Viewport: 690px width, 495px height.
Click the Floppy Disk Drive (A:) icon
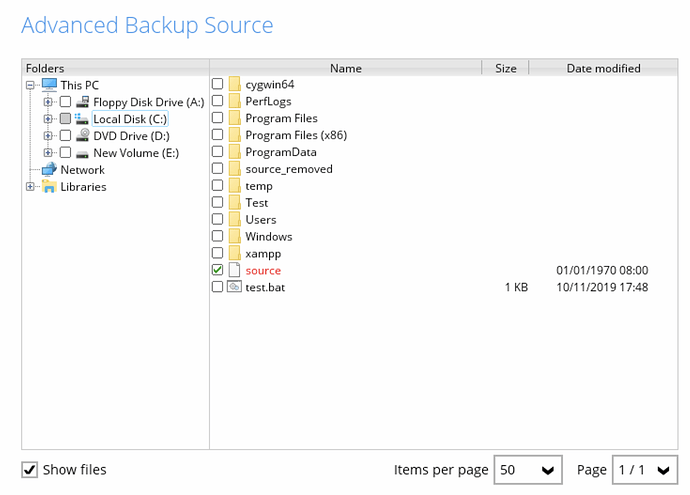click(83, 102)
